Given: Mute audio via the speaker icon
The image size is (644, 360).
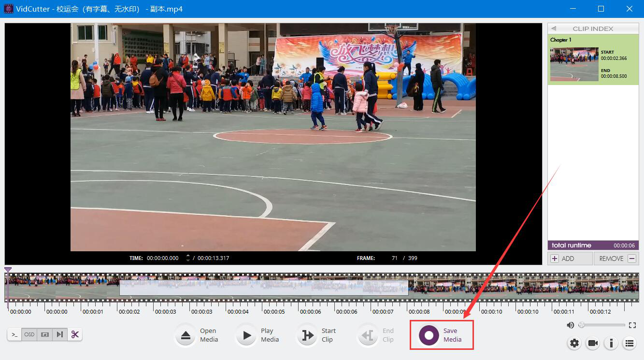Looking at the screenshot, I should pos(571,325).
